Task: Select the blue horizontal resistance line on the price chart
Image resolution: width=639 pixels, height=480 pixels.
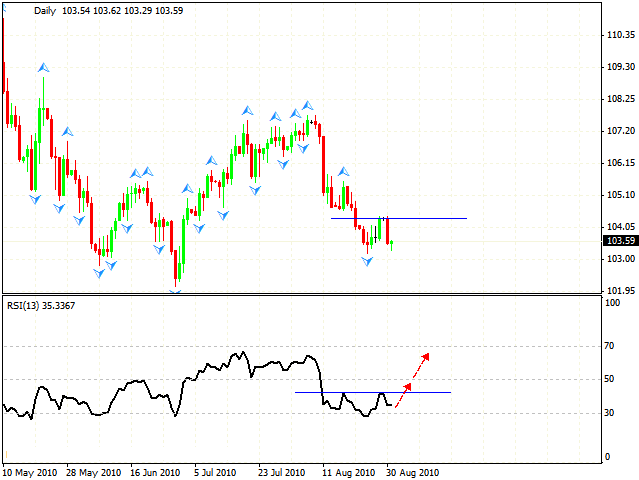Action: (x=399, y=218)
